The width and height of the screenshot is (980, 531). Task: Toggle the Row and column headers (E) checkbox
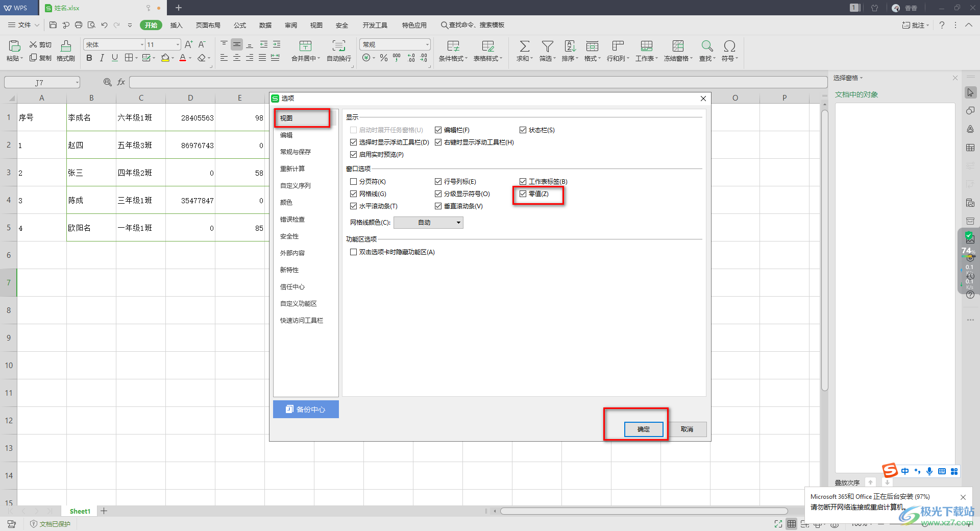(x=438, y=182)
